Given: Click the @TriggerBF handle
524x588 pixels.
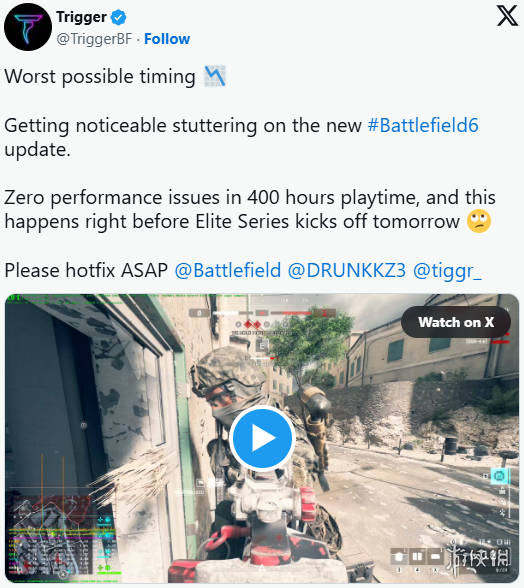Looking at the screenshot, I should (x=95, y=39).
